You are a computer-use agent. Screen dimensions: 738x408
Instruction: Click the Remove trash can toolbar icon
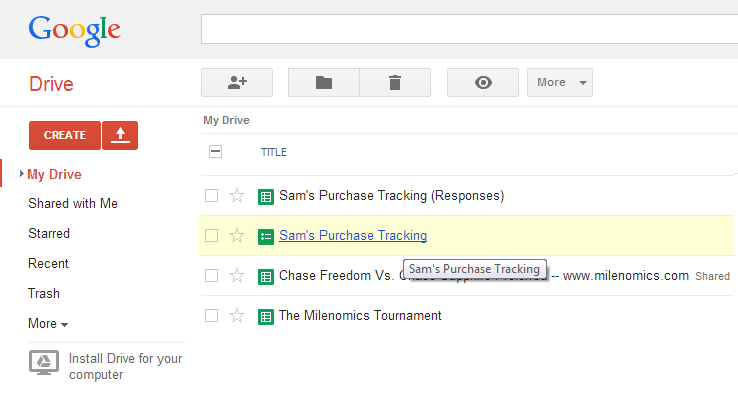click(x=395, y=82)
